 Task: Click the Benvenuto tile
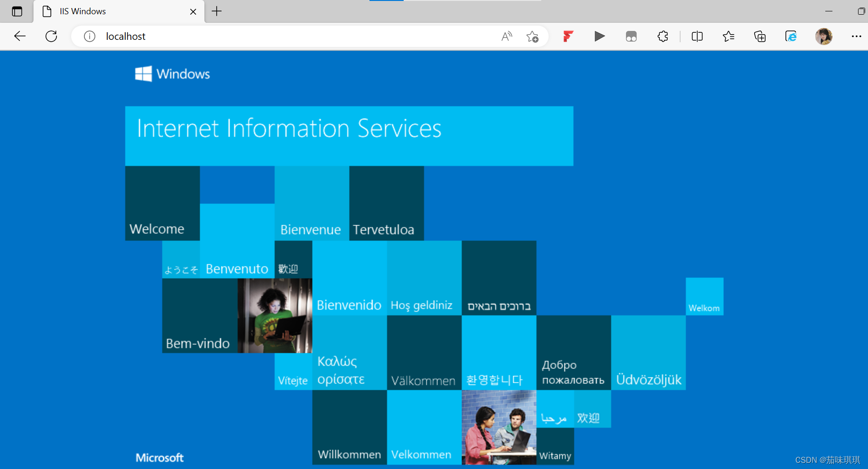pyautogui.click(x=237, y=241)
